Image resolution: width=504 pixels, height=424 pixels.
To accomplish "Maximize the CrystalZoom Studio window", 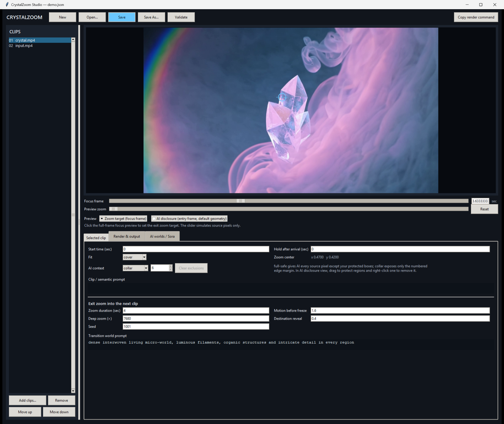I will (481, 4).
